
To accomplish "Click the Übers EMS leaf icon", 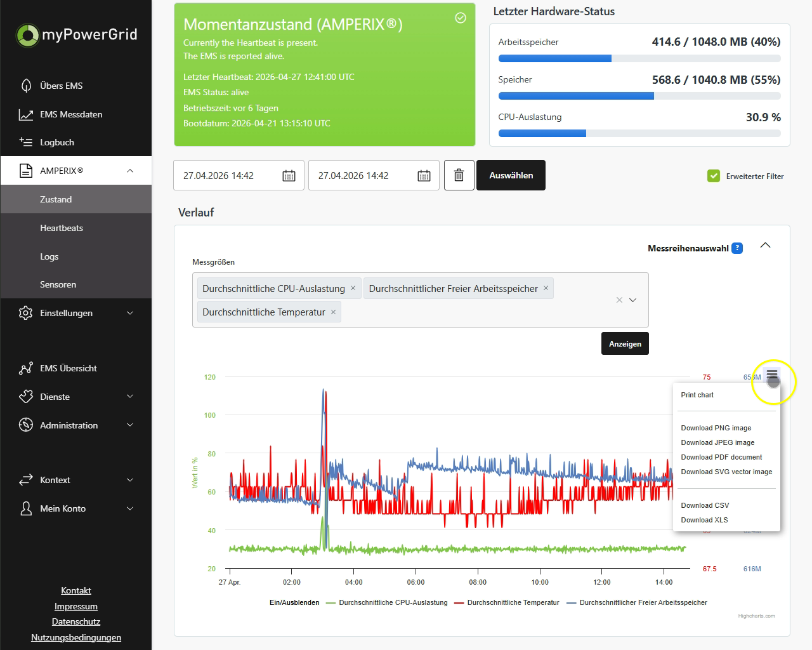I will click(26, 86).
